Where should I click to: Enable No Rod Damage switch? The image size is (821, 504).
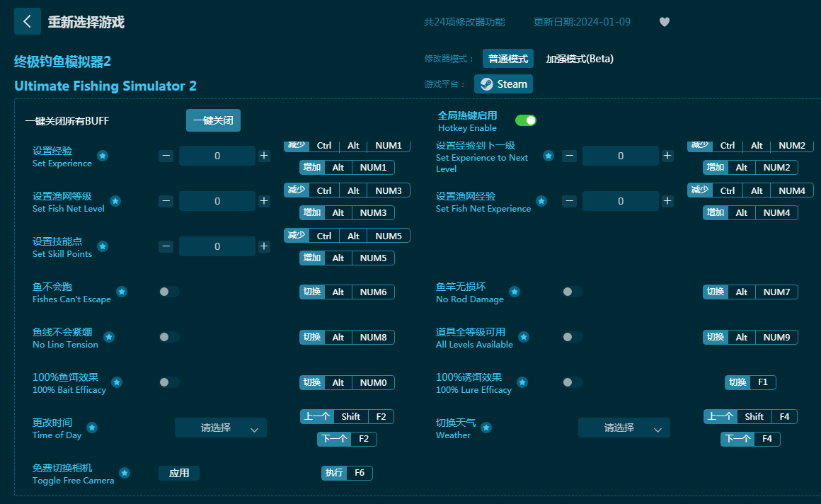[573, 292]
